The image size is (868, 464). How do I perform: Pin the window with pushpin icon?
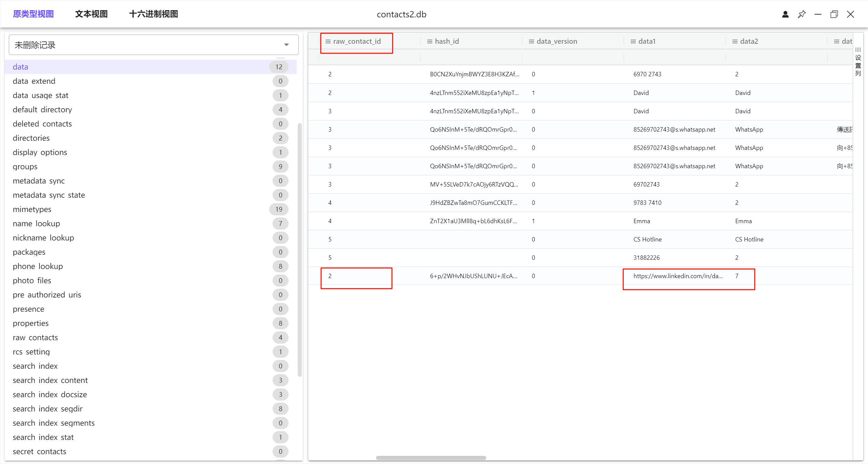pos(802,14)
